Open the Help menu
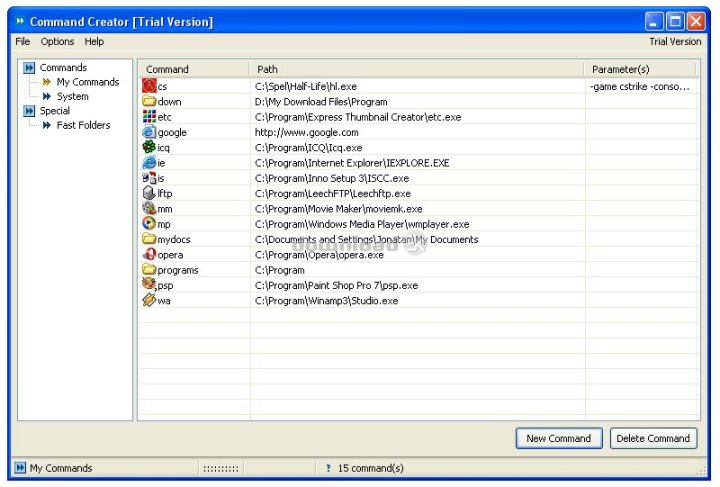The image size is (720, 487). coord(94,41)
